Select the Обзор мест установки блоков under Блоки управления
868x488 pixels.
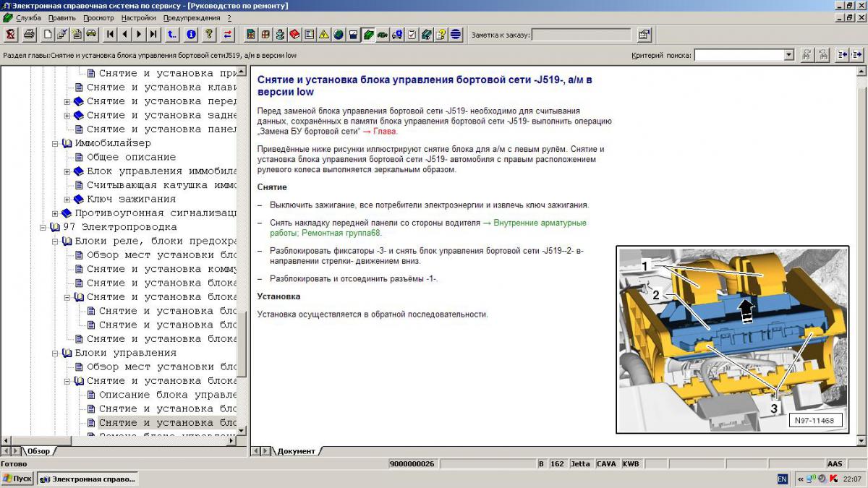(162, 367)
